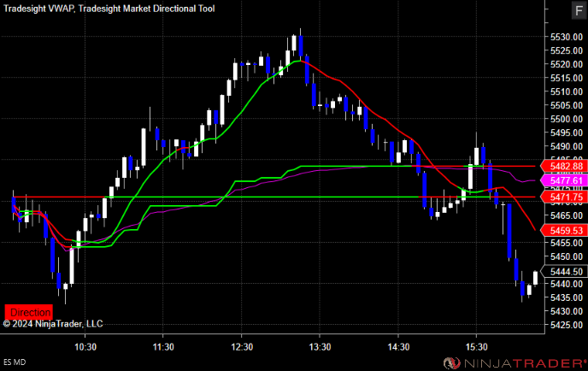Click the 5515.00 price axis label
This screenshot has height=371, width=588.
(x=567, y=78)
